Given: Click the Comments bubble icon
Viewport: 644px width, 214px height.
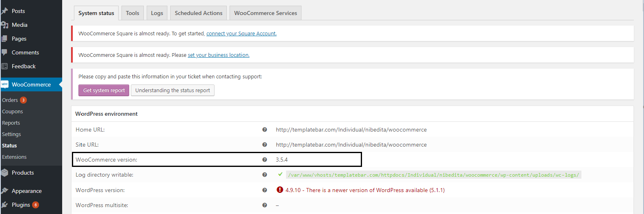Looking at the screenshot, I should coord(5,52).
